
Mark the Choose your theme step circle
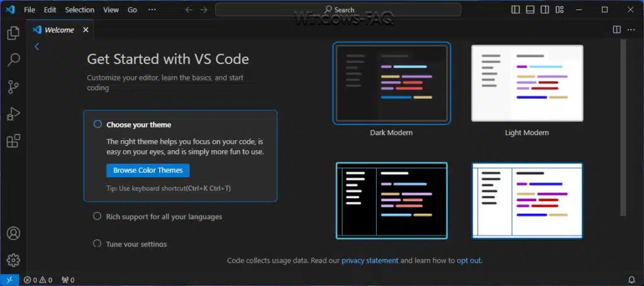[x=97, y=124]
